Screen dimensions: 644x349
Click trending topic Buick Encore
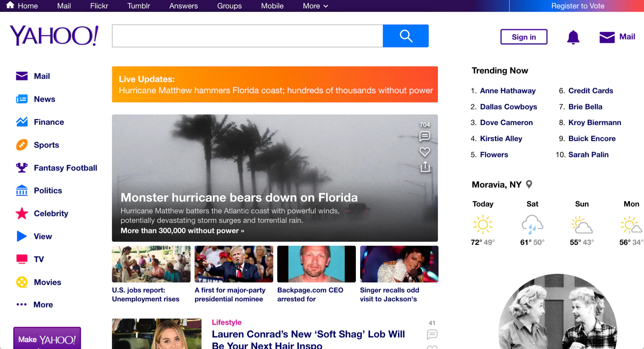[592, 138]
